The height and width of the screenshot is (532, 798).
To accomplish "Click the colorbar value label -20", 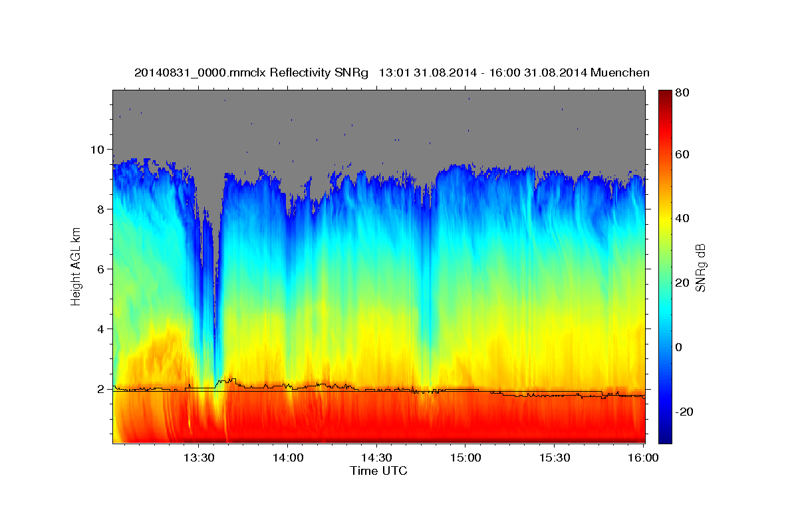I will click(686, 412).
